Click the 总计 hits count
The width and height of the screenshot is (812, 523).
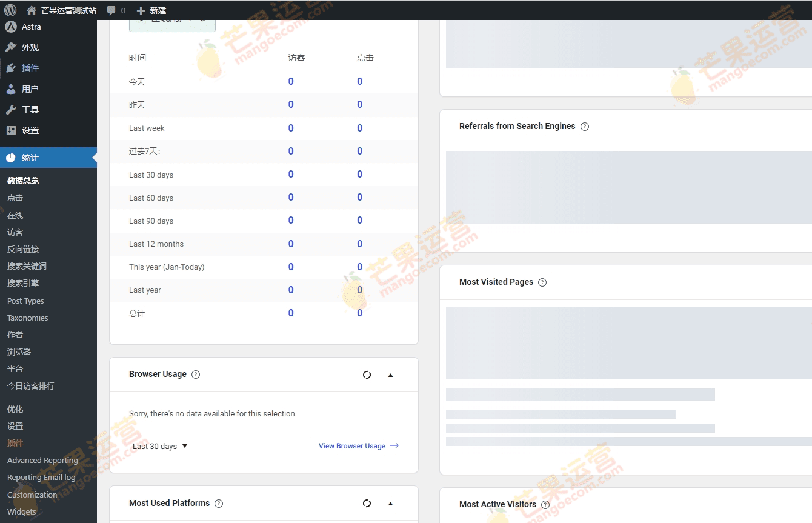coord(359,313)
